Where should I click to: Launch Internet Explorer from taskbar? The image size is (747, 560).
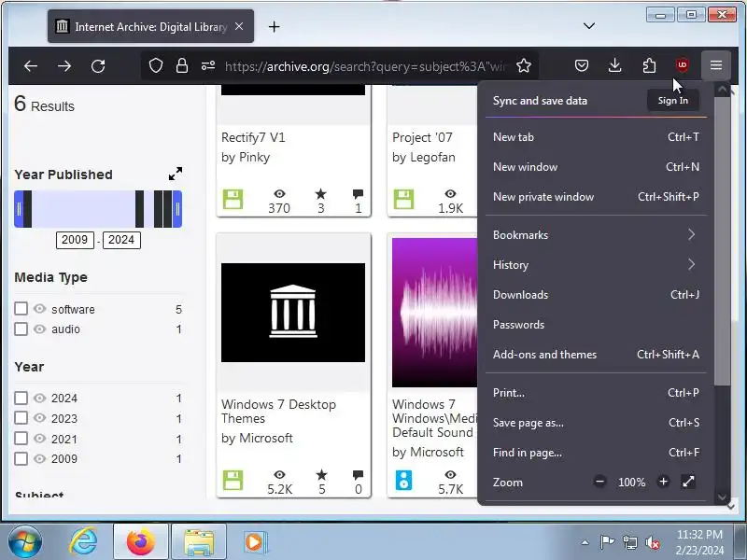(x=83, y=542)
